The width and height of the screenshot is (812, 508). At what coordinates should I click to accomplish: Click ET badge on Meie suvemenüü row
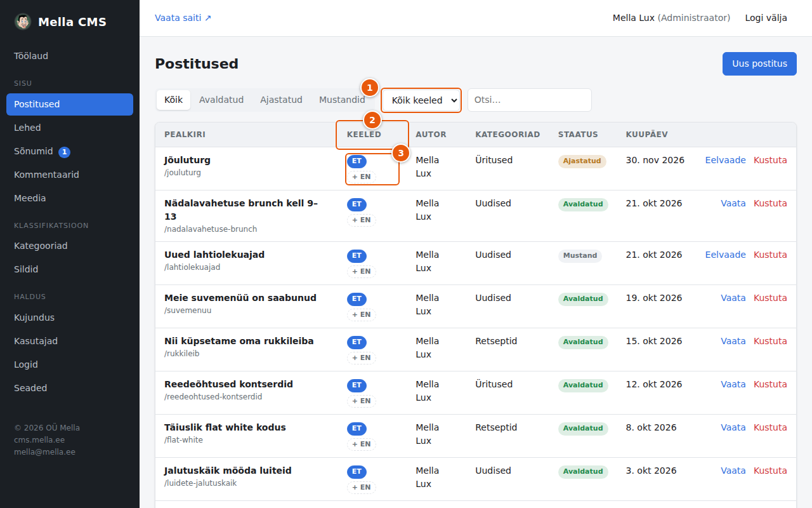click(x=357, y=299)
